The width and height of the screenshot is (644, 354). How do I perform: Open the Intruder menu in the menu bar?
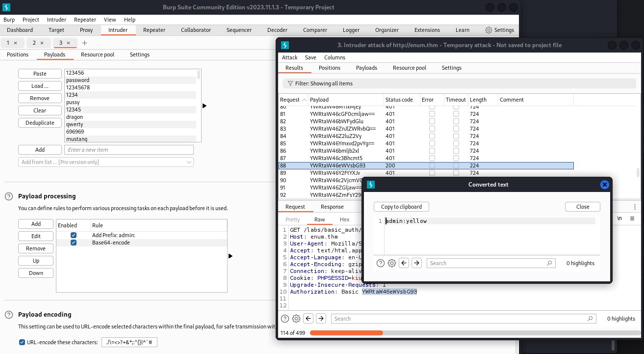[x=56, y=20]
